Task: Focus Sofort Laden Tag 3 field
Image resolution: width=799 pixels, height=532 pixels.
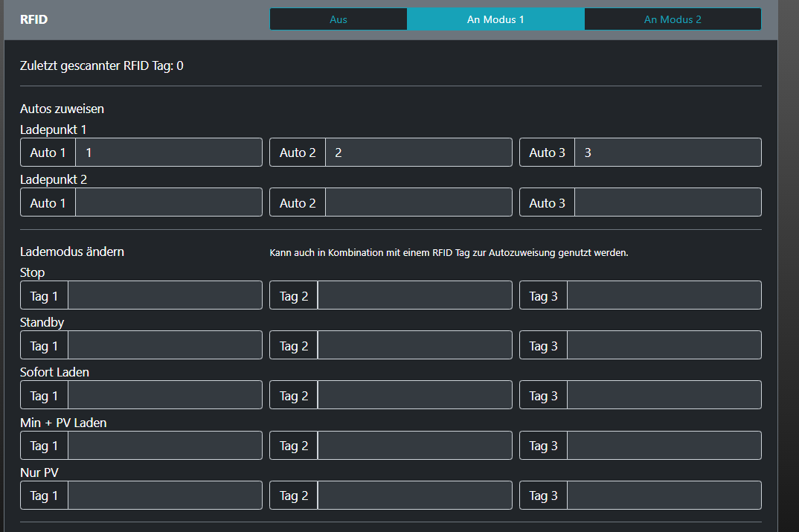Action: click(664, 395)
